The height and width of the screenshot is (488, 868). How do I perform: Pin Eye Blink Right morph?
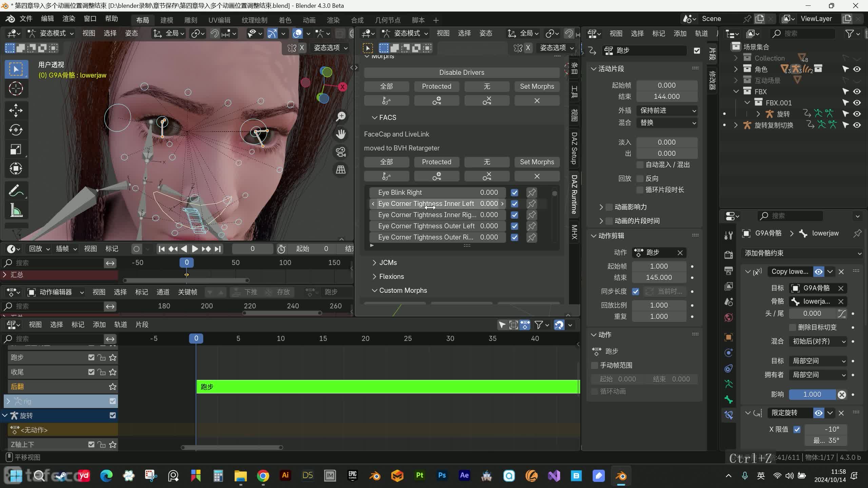click(532, 192)
